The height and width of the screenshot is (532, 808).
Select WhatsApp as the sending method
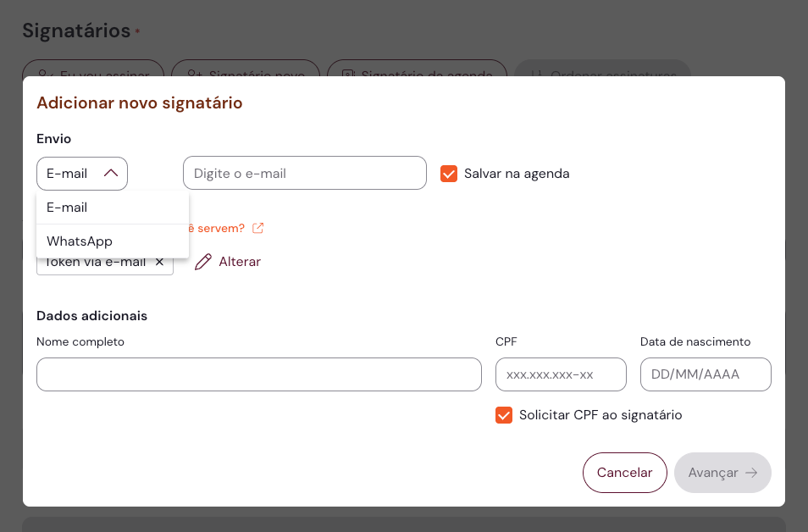pos(80,241)
